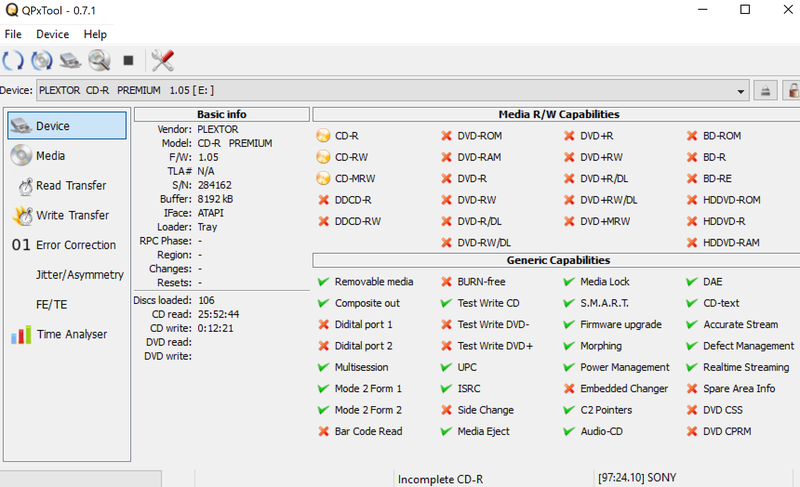Select Jitter/Asymmetry in the sidebar

point(67,275)
